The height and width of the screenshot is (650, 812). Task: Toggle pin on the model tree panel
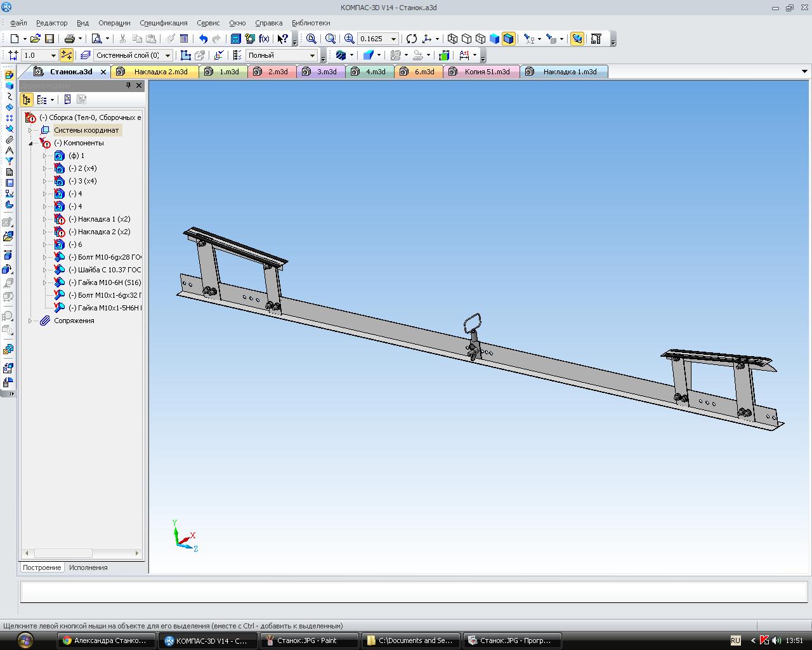[128, 85]
